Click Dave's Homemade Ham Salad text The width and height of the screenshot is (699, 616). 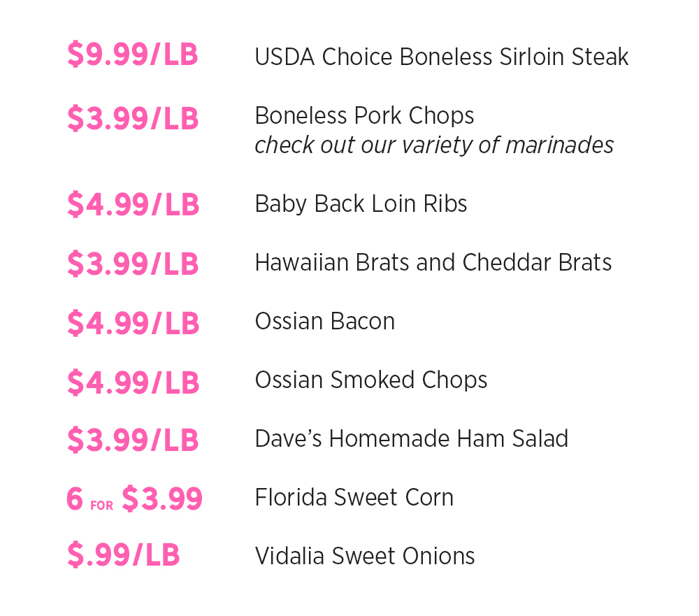coord(411,438)
